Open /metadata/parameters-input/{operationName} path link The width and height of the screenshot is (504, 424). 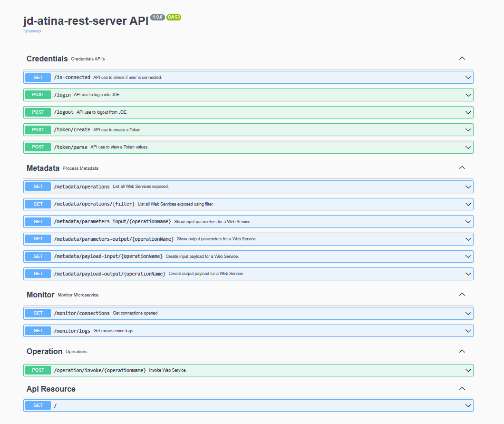point(113,222)
